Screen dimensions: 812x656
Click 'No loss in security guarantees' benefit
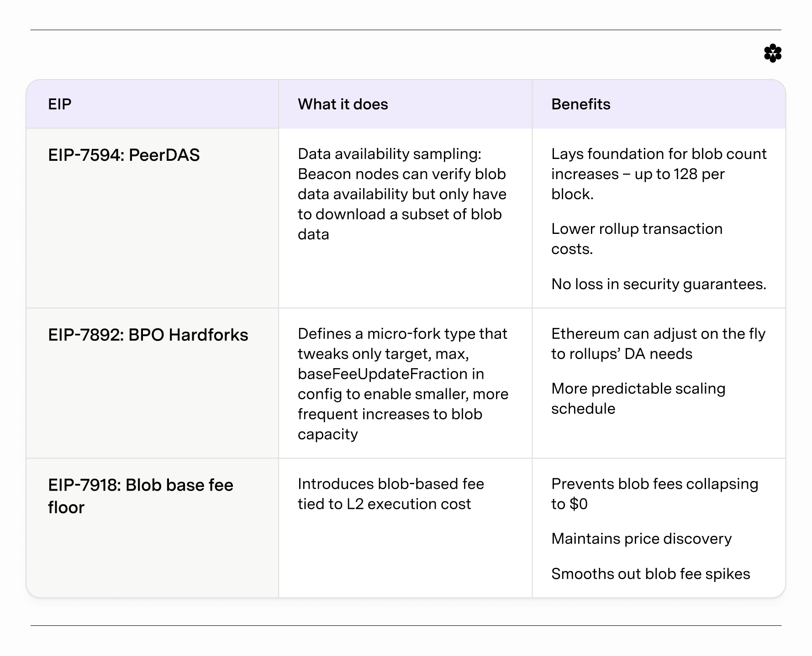coord(659,284)
